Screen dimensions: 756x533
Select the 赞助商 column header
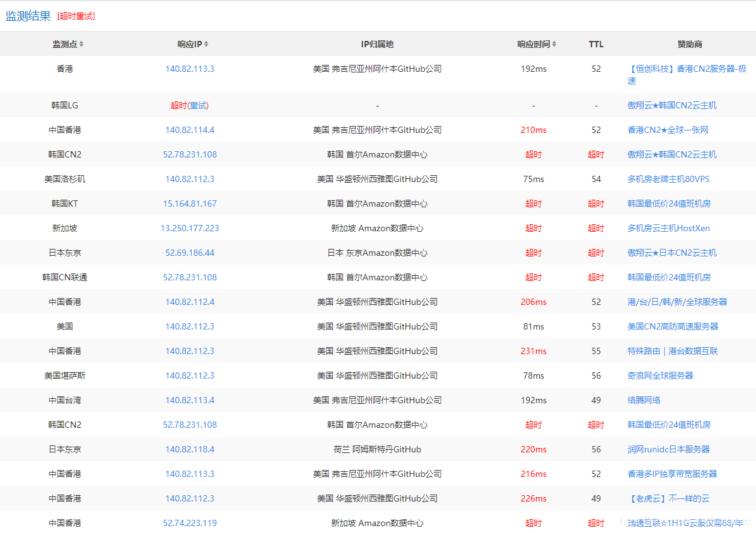tap(689, 44)
